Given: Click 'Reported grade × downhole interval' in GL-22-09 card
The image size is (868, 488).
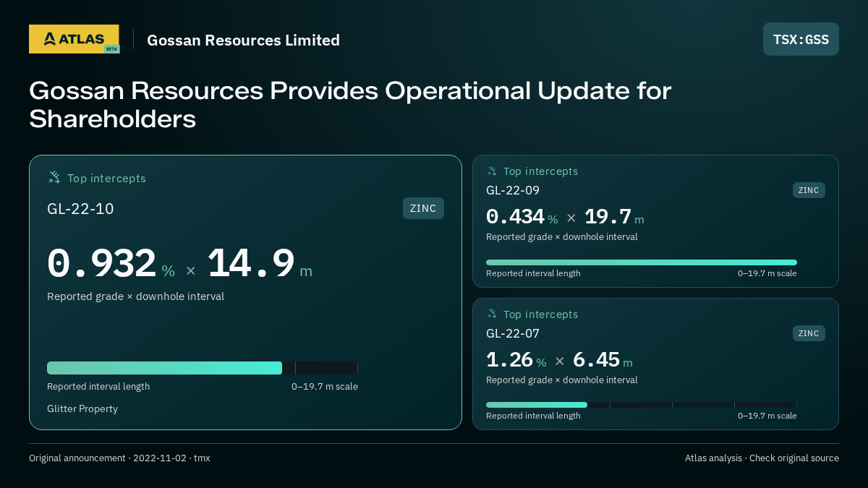Looking at the screenshot, I should click(x=562, y=237).
